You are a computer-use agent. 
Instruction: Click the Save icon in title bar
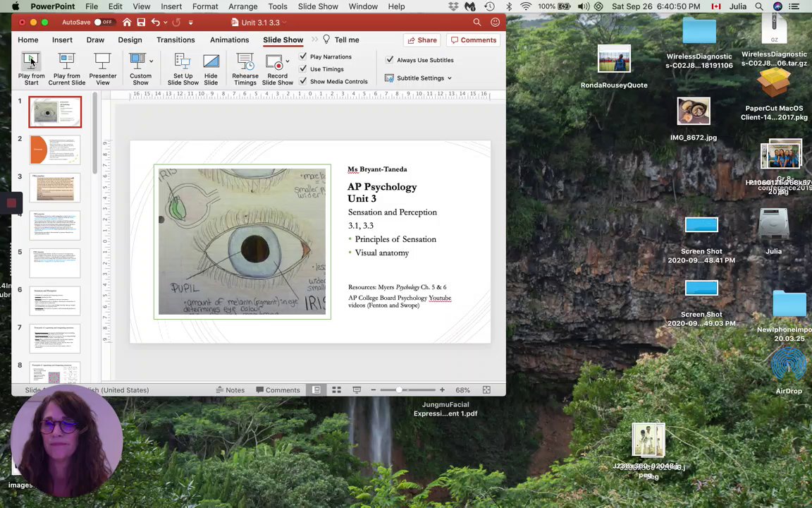pos(141,23)
